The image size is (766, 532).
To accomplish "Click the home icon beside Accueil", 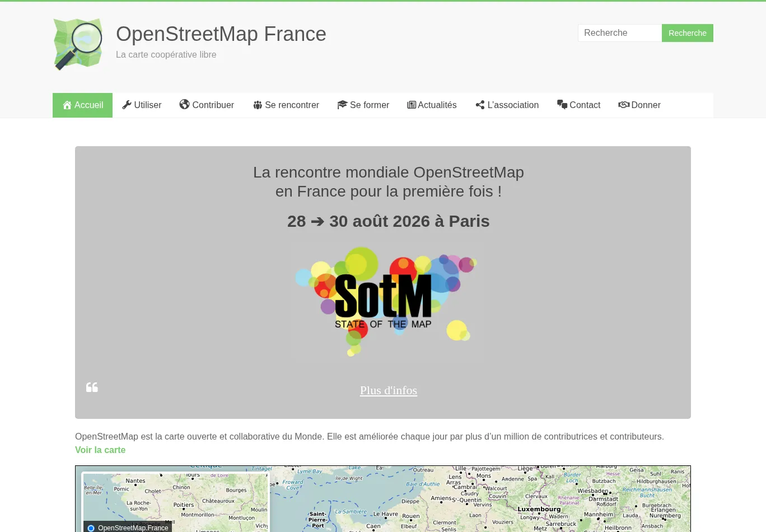I will (x=67, y=105).
